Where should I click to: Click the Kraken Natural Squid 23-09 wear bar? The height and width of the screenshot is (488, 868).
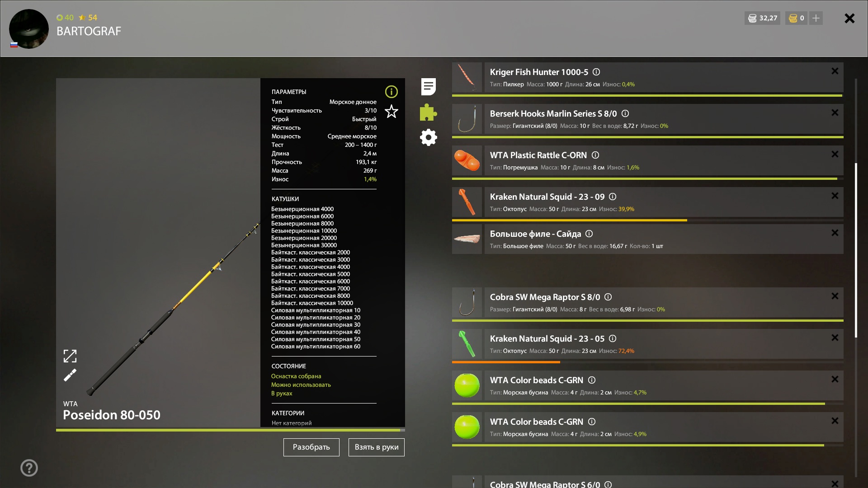tap(648, 221)
